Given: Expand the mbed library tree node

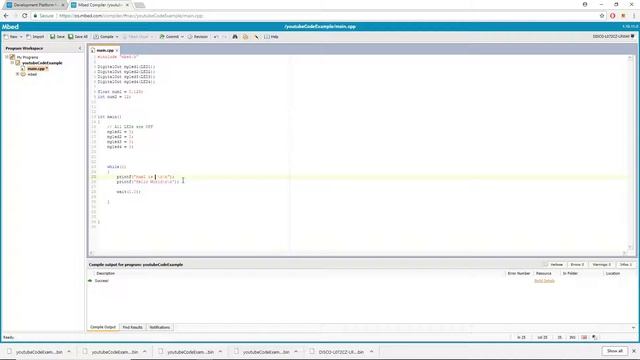Looking at the screenshot, I should tap(18, 74).
